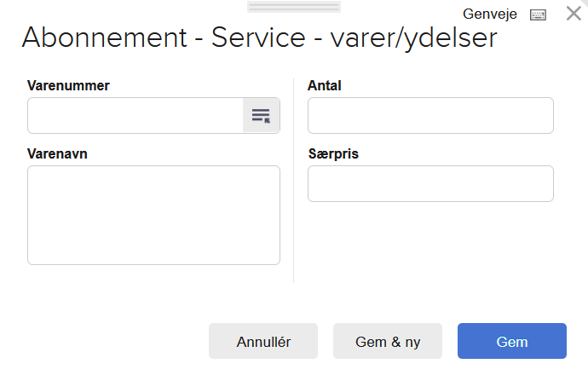Screen dimensions: 588x381
Task: Close the dialog with the X icon
Action: click(574, 14)
